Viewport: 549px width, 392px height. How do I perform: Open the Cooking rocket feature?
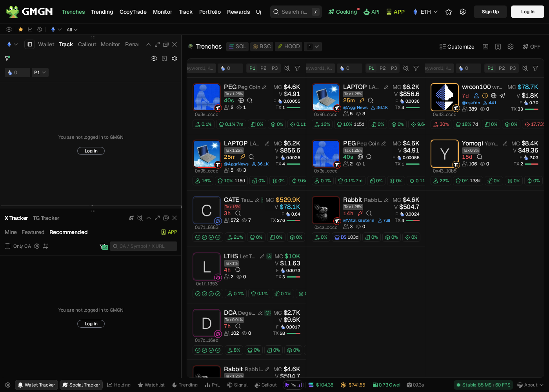[x=342, y=12]
